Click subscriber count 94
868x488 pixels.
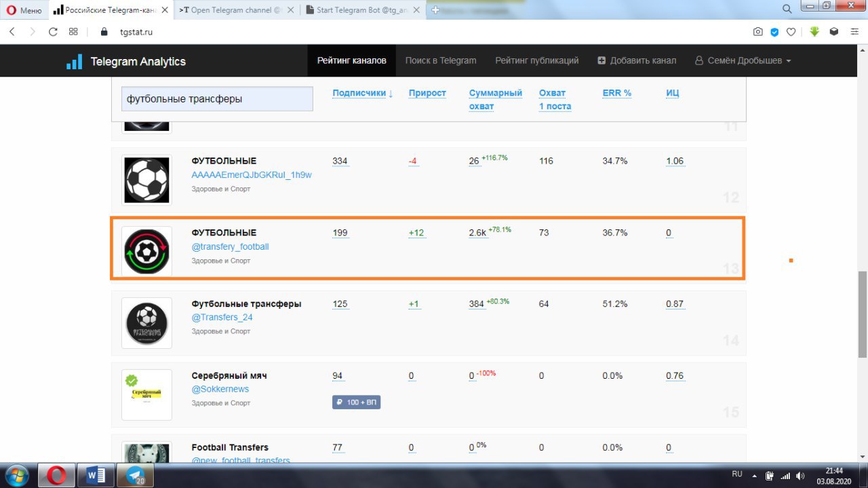tap(338, 376)
